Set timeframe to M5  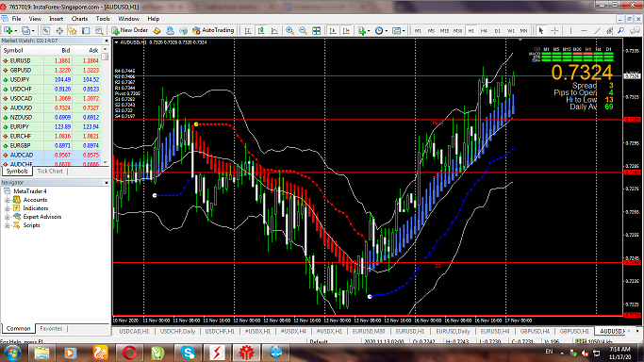[x=431, y=31]
